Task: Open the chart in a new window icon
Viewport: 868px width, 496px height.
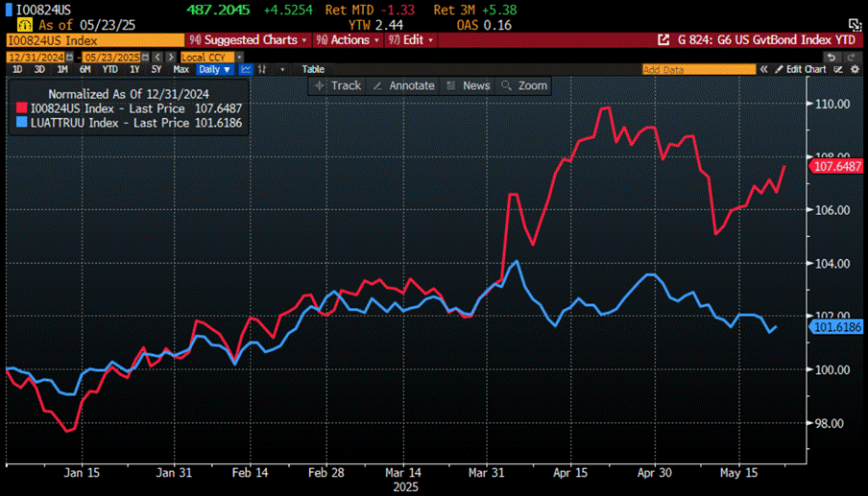Action: [x=663, y=39]
